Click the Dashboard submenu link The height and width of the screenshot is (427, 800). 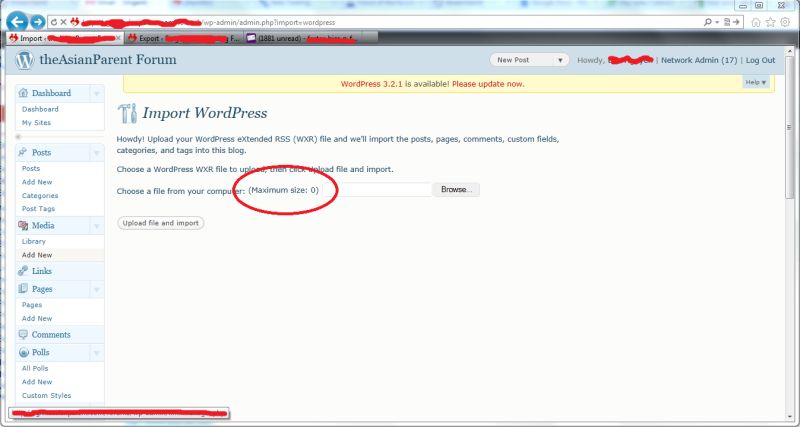pos(40,109)
